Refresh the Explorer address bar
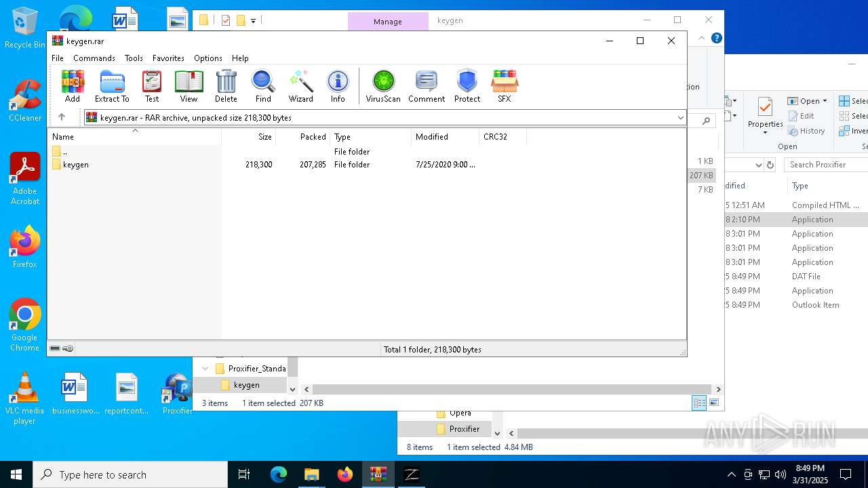This screenshot has height=488, width=868. click(x=770, y=165)
